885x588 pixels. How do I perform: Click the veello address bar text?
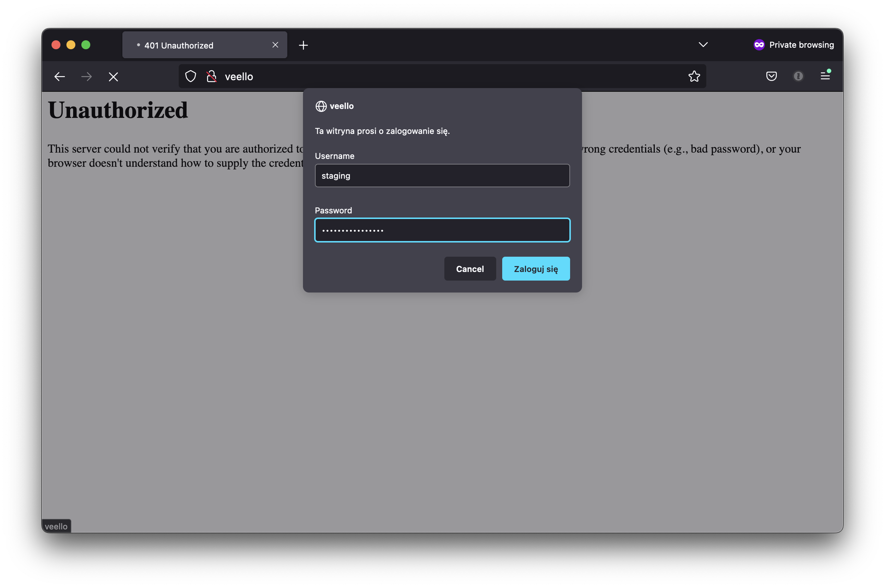pyautogui.click(x=239, y=76)
